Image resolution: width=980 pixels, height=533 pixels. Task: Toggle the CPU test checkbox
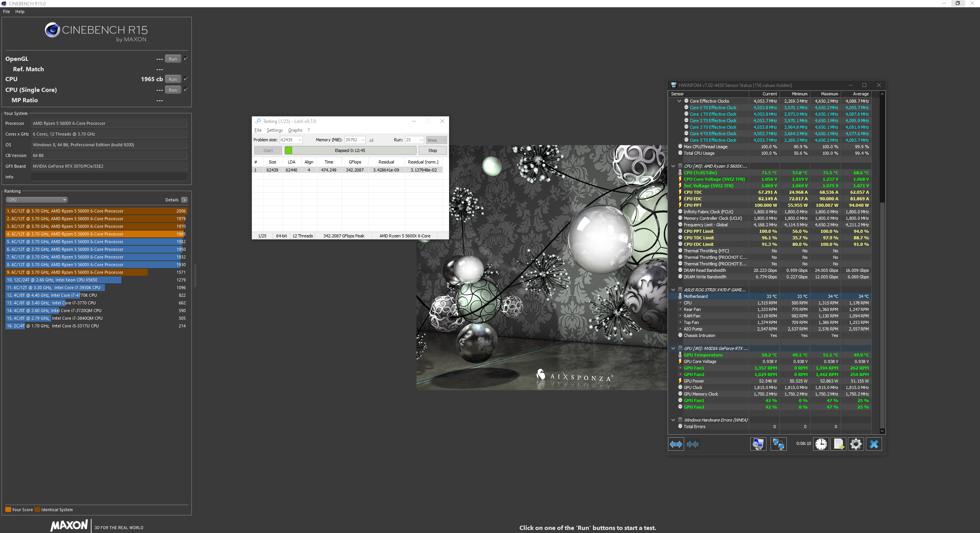(x=186, y=79)
